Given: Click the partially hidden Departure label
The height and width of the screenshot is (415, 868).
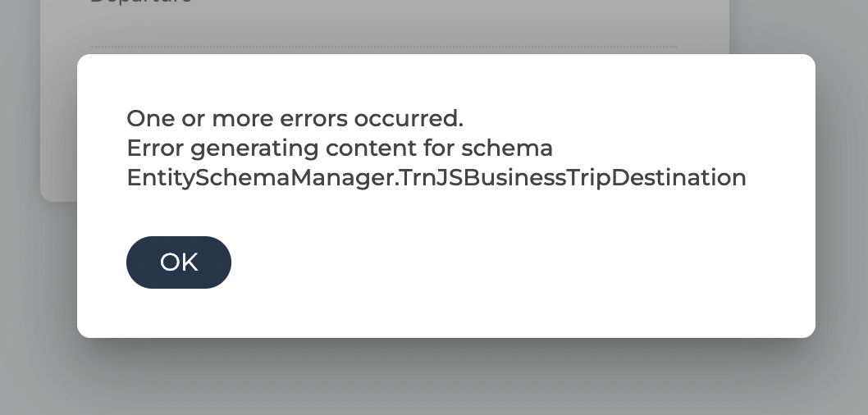Looking at the screenshot, I should tap(141, 2).
